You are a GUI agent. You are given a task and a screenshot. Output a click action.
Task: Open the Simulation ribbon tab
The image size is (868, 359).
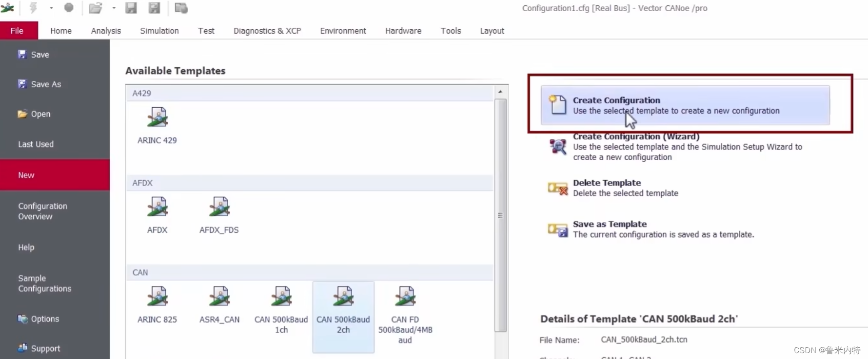[159, 31]
